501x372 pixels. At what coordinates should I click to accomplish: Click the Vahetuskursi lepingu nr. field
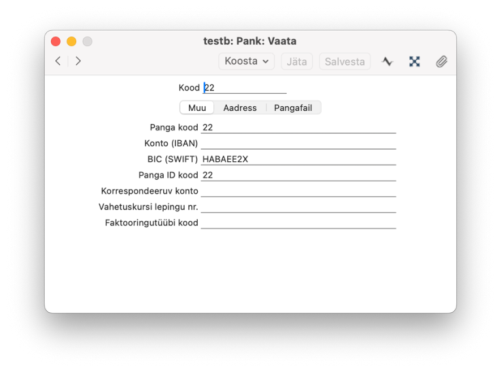point(298,207)
